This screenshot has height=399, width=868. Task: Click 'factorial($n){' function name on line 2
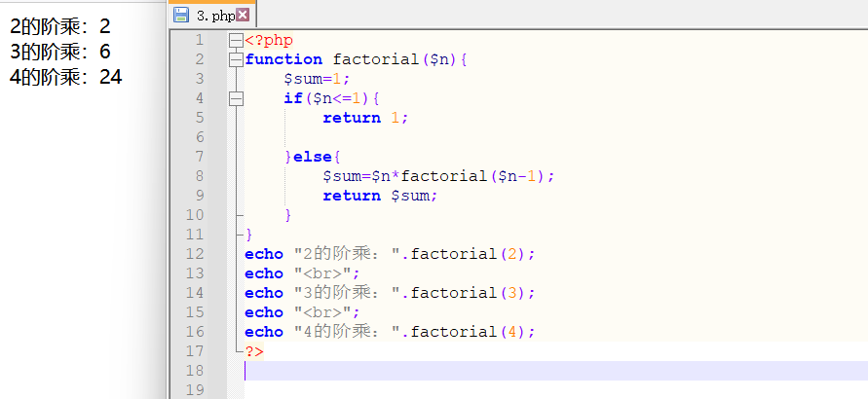[x=400, y=59]
